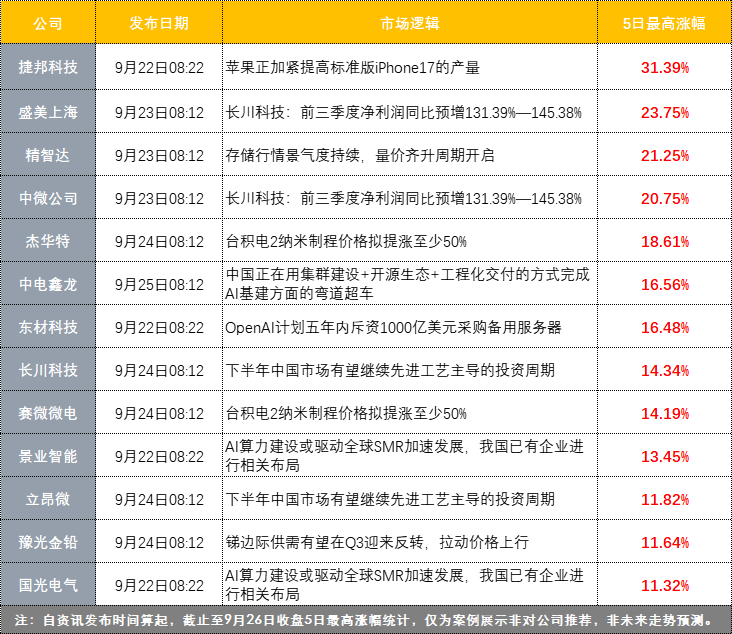Click 盛美上海 row date 9月23日08:12

[159, 113]
